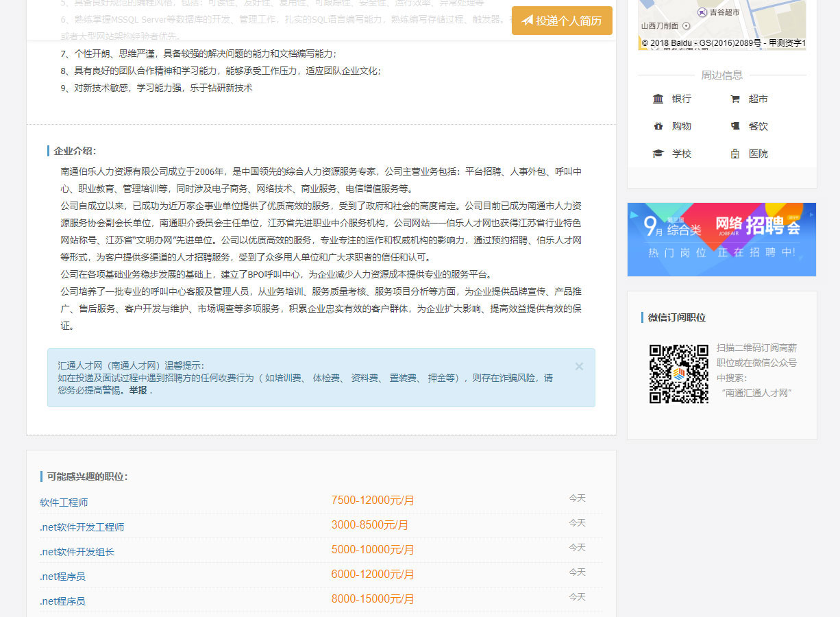The height and width of the screenshot is (617, 840).
Task: Click the 举报 report link
Action: click(x=138, y=390)
